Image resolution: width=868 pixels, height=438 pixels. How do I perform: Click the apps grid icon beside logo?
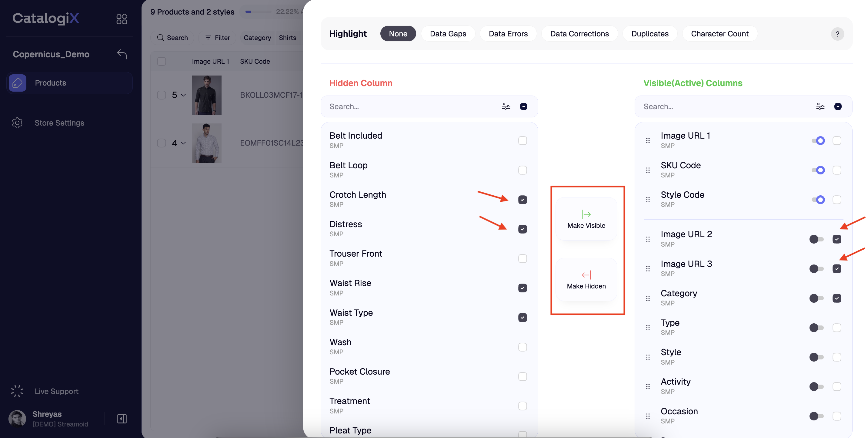[x=121, y=19]
